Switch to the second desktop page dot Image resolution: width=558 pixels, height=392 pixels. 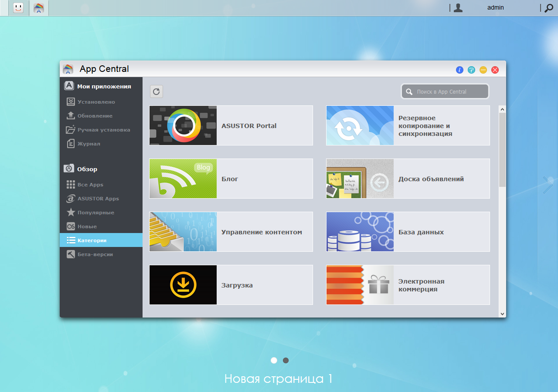tap(286, 360)
